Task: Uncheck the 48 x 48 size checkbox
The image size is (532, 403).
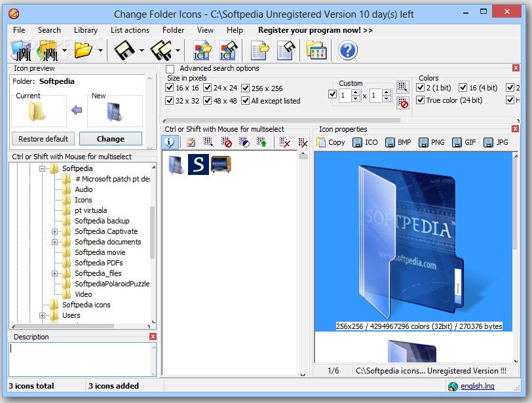Action: point(207,100)
